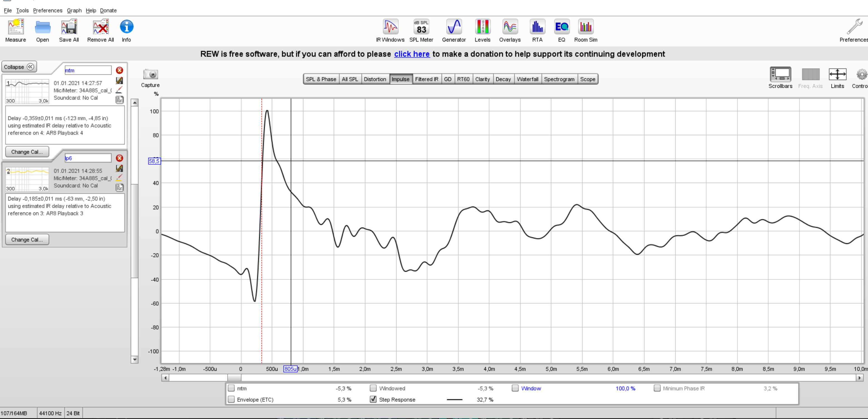
Task: Switch to the Waterfall tab
Action: tap(527, 79)
